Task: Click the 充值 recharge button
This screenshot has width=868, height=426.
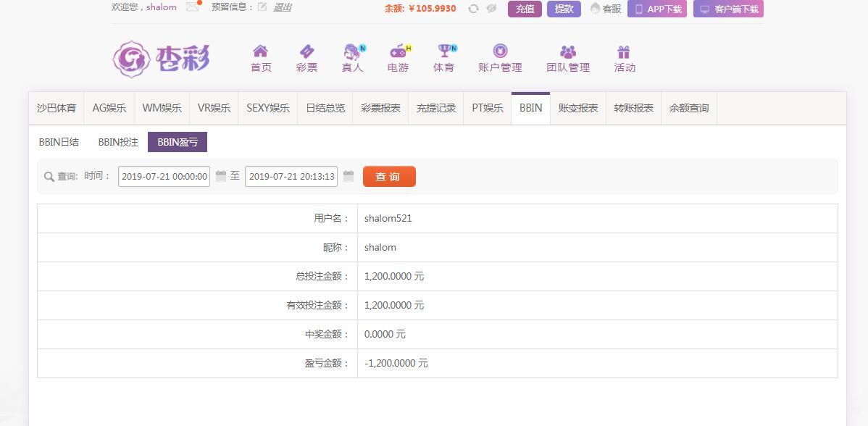Action: tap(525, 9)
